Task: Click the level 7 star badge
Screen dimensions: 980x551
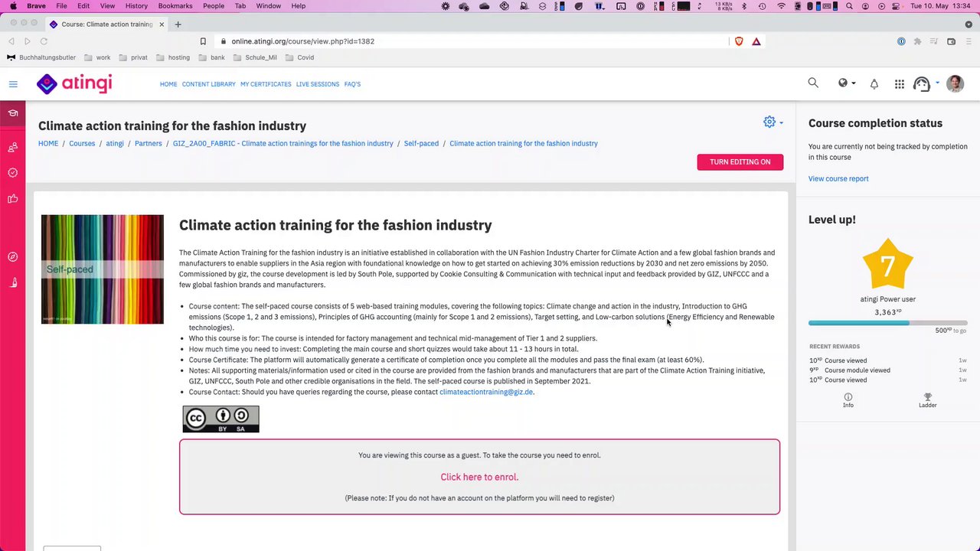Action: pos(887,266)
